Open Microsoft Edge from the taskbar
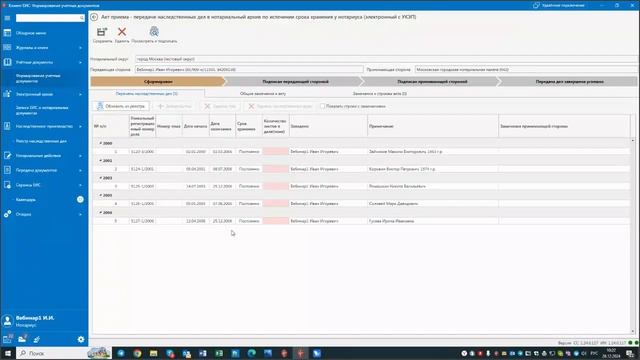The height and width of the screenshot is (360, 640). pos(251,353)
